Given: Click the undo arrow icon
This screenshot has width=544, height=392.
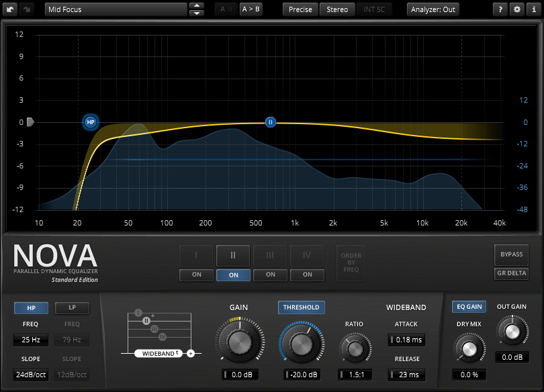Looking at the screenshot, I should point(10,9).
